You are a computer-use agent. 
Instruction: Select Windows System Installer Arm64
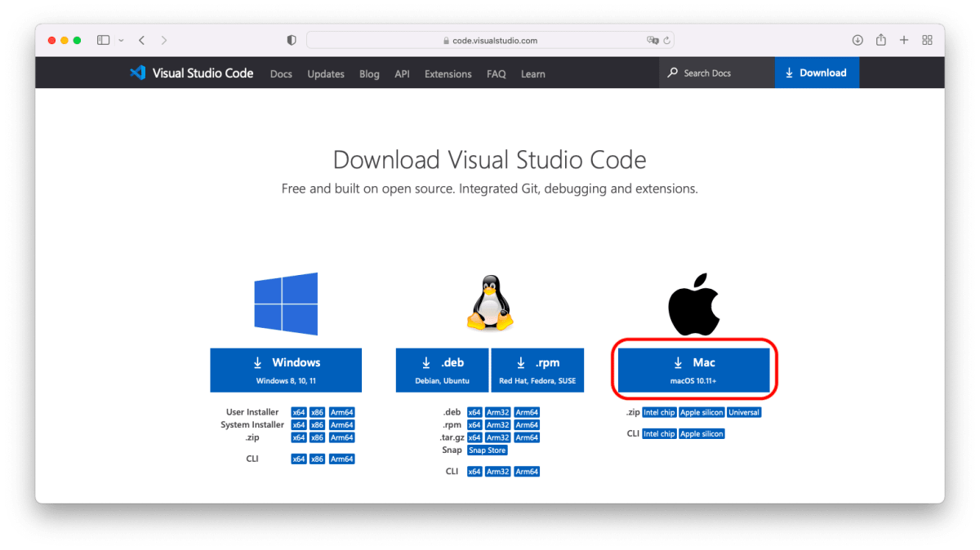tap(341, 424)
